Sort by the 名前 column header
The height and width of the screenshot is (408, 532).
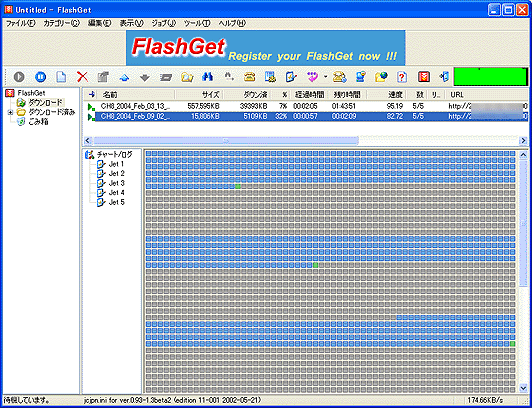click(x=136, y=94)
